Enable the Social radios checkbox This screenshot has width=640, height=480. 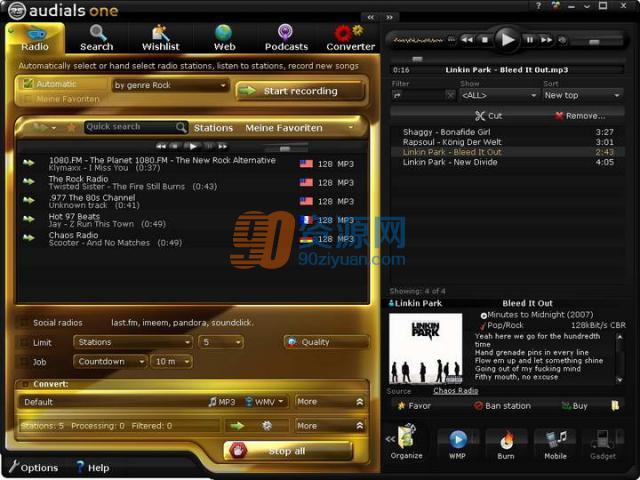pos(23,322)
